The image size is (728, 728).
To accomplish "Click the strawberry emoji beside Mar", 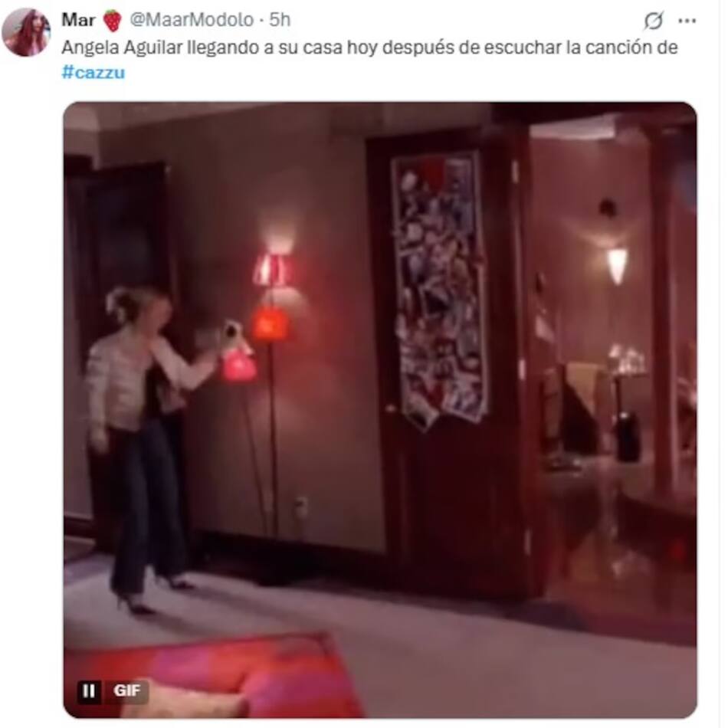I will point(113,21).
